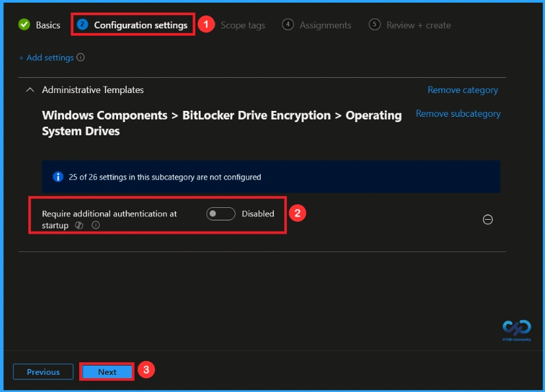The width and height of the screenshot is (545, 392).
Task: Click the HTMD Community logo
Action: point(517,329)
